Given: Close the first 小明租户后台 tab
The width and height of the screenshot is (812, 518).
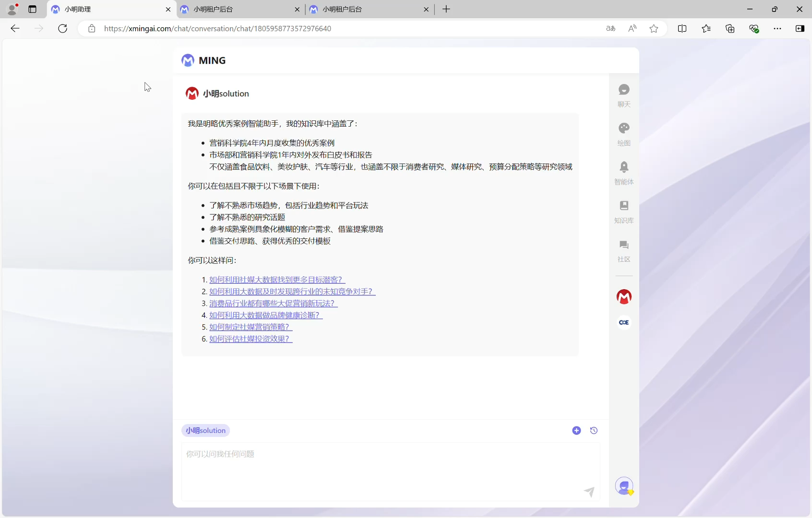Looking at the screenshot, I should pyautogui.click(x=297, y=9).
